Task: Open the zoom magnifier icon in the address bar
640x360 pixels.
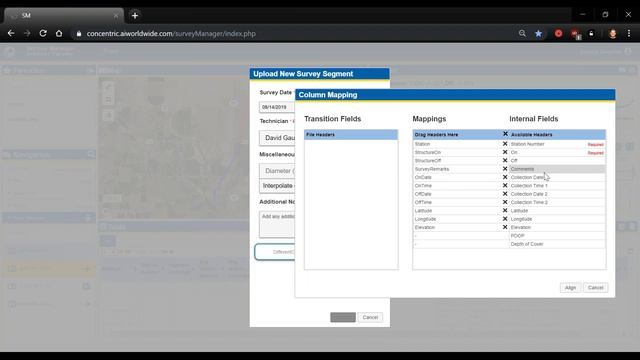Action: click(522, 33)
